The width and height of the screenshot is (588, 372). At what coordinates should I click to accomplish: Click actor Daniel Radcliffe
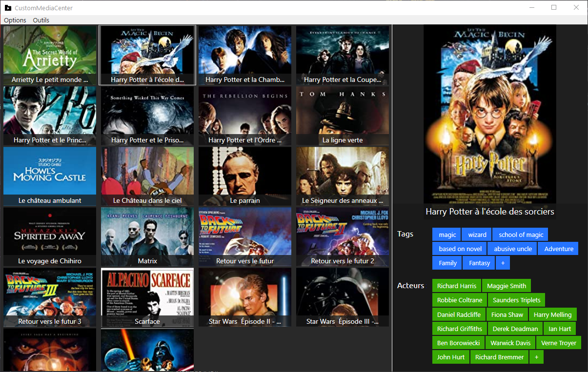(459, 314)
